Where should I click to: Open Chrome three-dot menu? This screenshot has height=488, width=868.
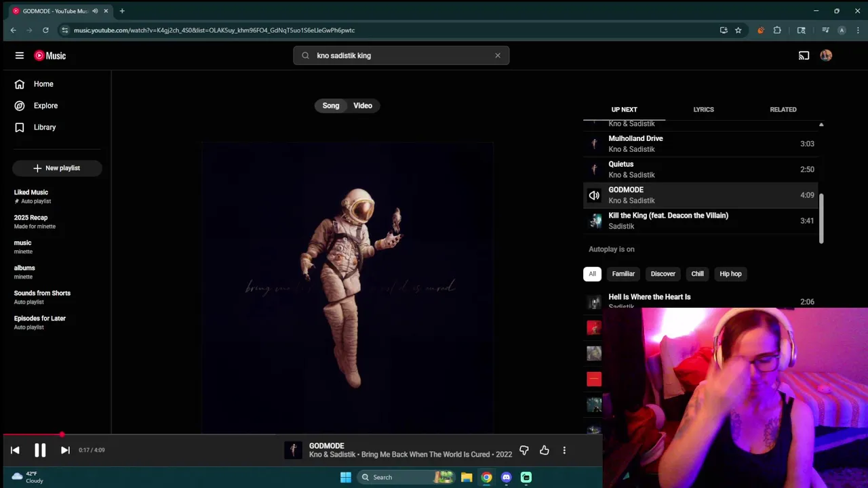[x=858, y=30]
